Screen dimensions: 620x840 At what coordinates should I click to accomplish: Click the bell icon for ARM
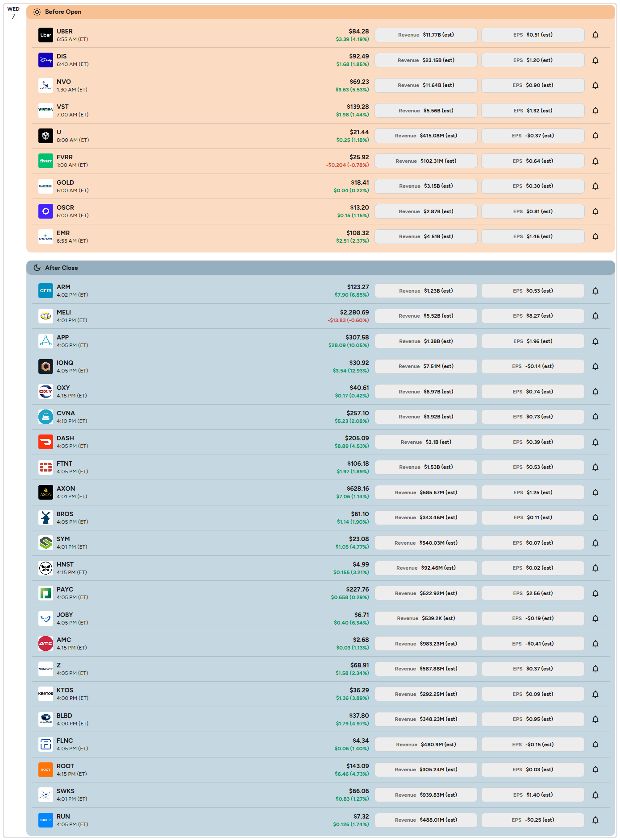click(595, 291)
